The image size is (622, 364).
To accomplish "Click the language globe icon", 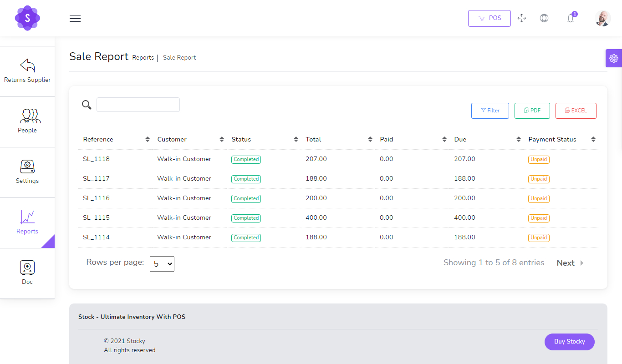I will [544, 18].
